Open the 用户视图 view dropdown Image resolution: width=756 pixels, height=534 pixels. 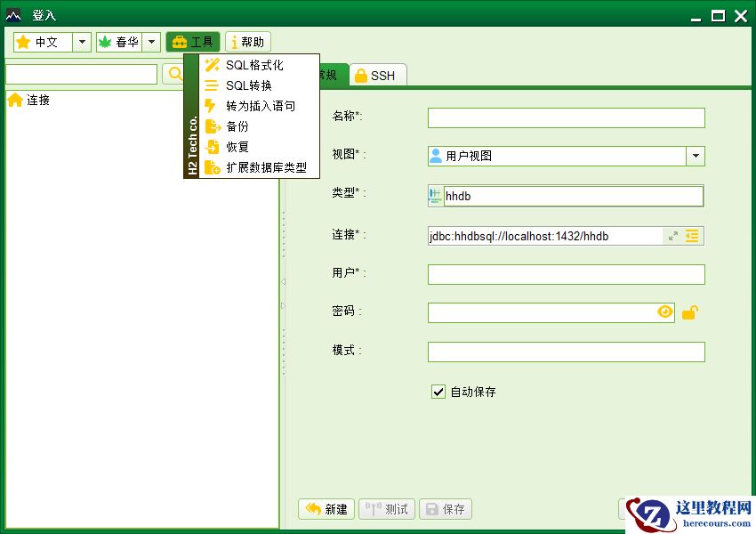(696, 155)
